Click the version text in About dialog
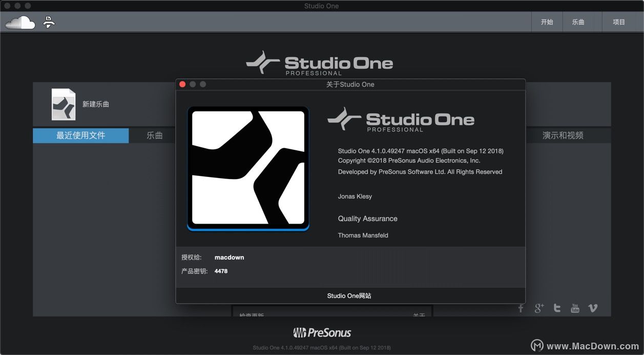The height and width of the screenshot is (355, 644). (421, 151)
